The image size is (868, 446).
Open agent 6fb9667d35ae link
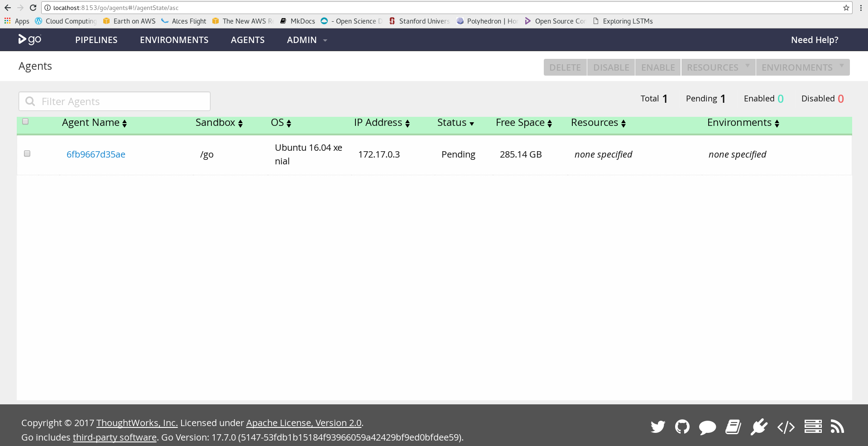click(96, 154)
